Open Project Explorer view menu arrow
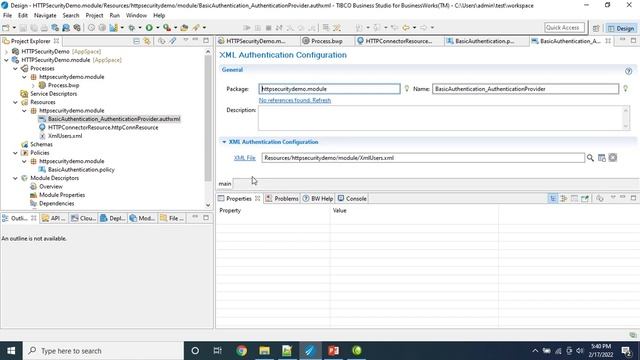Image resolution: width=640 pixels, height=360 pixels. tap(186, 40)
